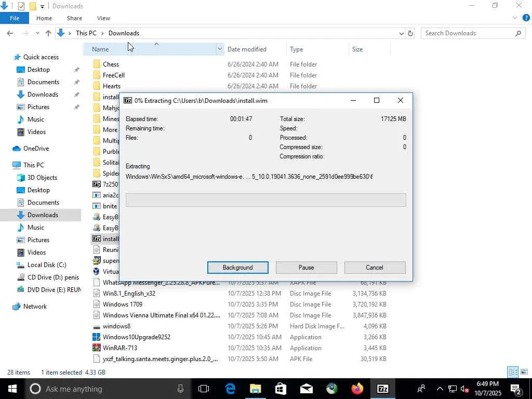The width and height of the screenshot is (532, 399).
Task: Refresh the Downloads folder
Action: pyautogui.click(x=410, y=33)
